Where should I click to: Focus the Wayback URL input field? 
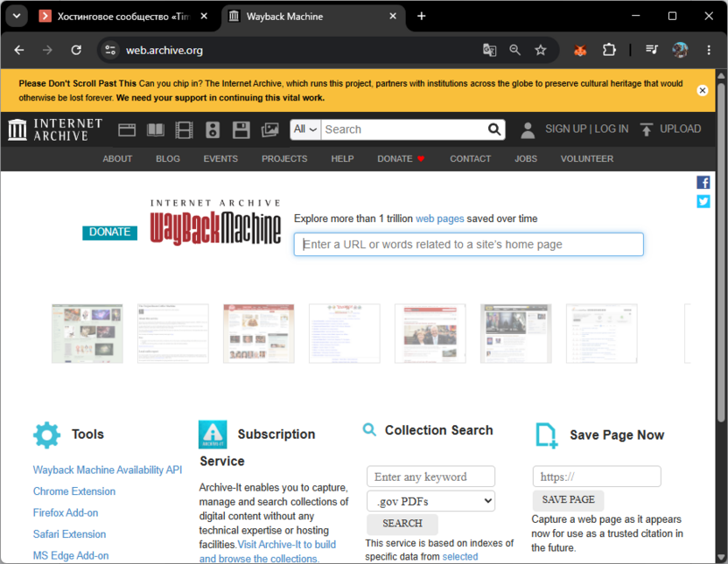[468, 245]
